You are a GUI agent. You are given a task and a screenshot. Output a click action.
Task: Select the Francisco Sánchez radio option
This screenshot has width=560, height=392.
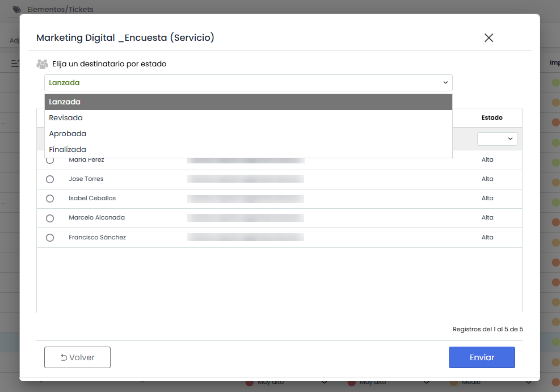50,238
